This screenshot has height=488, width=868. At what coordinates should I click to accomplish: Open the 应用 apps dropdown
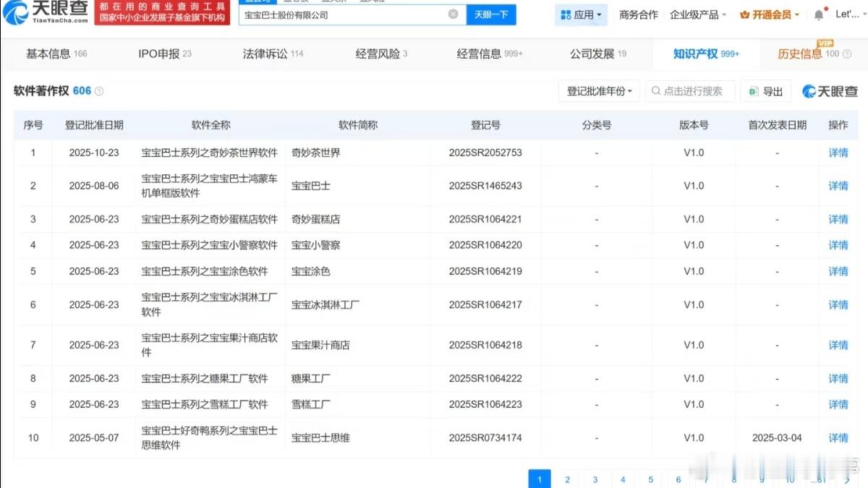(582, 14)
